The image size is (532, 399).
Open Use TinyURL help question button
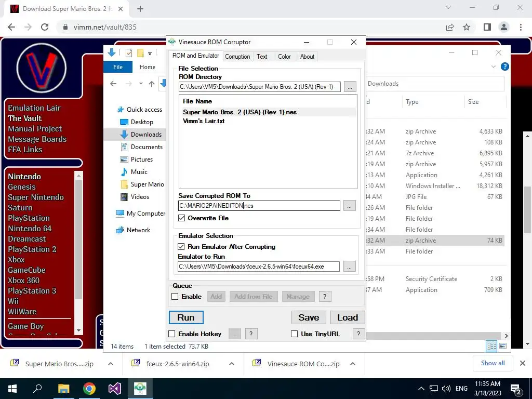tap(358, 334)
